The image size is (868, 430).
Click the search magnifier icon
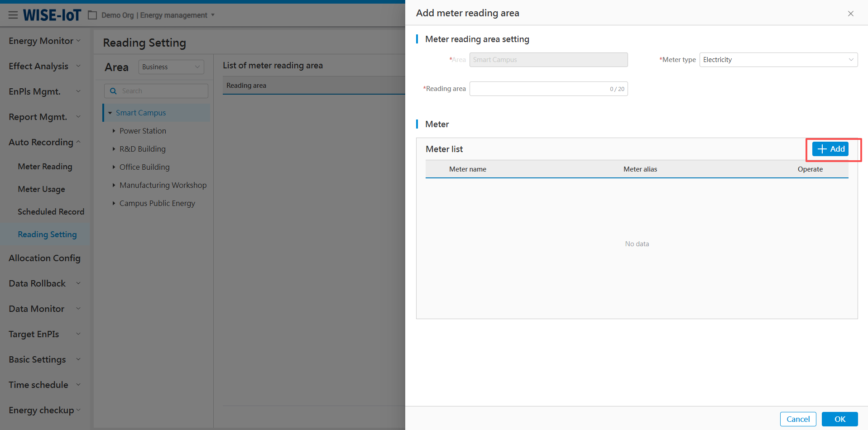point(113,91)
